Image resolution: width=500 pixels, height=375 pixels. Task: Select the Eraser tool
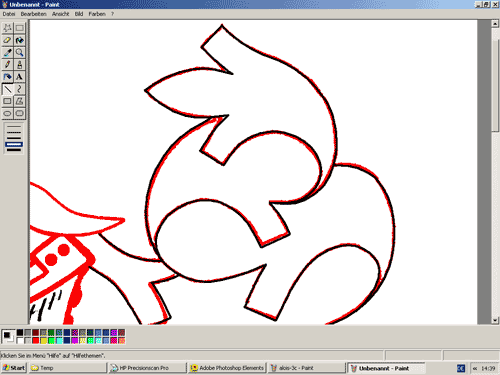point(7,40)
